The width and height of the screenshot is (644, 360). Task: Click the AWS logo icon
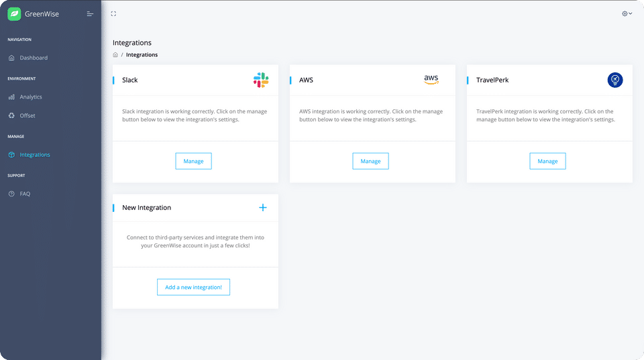(431, 79)
